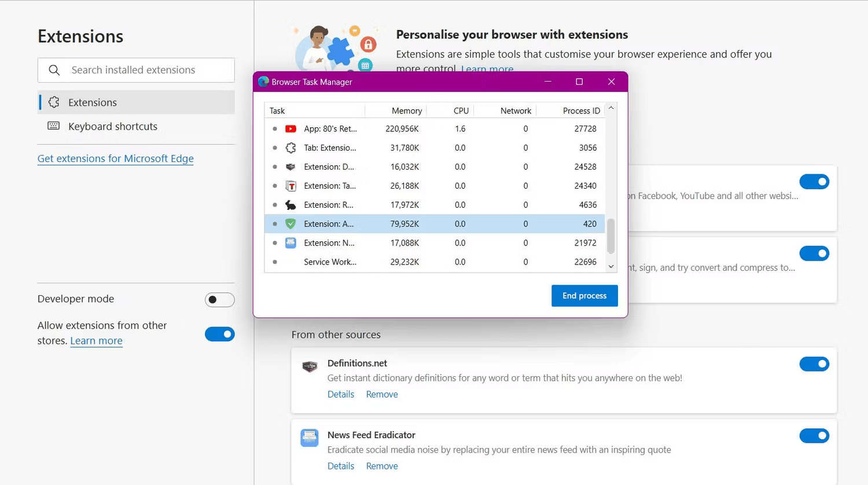Click the scroll down arrow in Task Manager
Viewport: 868px width, 485px height.
[611, 267]
